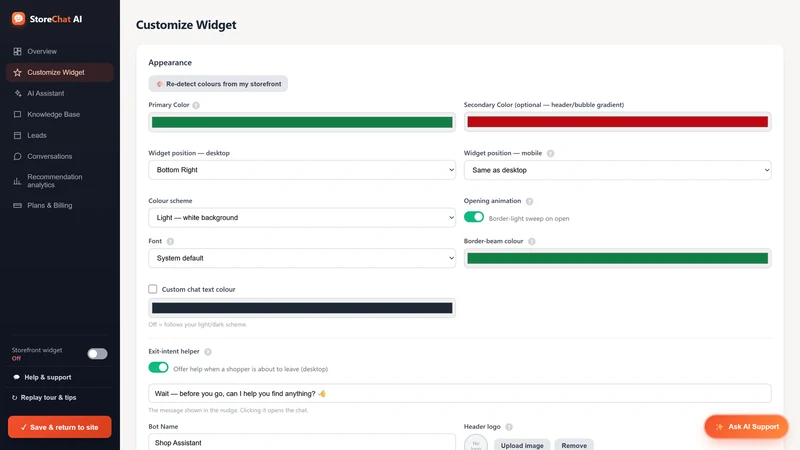Screen dimensions: 800x450
Task: Click the Header logo help icon
Action: pyautogui.click(x=509, y=427)
